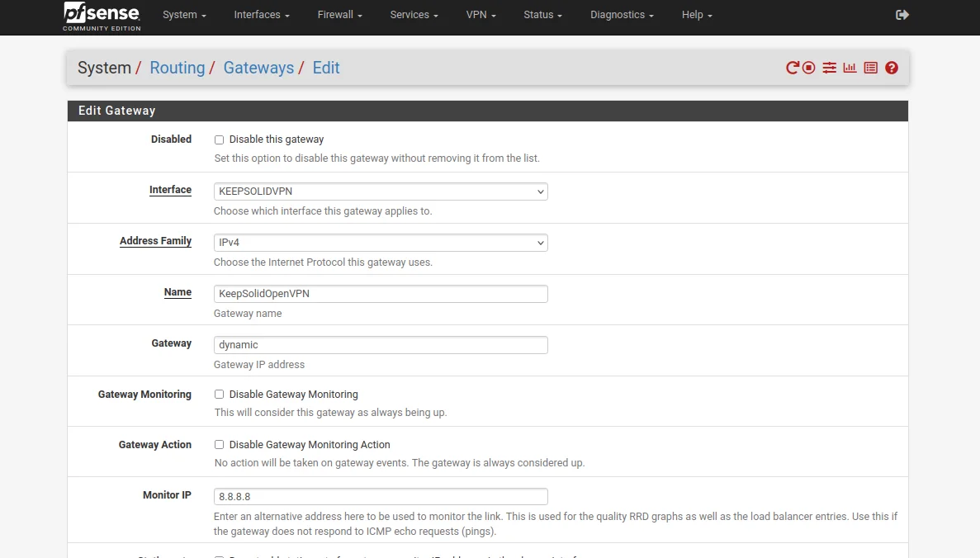The image size is (980, 558).
Task: Open the status bar chart icon
Action: (x=850, y=69)
